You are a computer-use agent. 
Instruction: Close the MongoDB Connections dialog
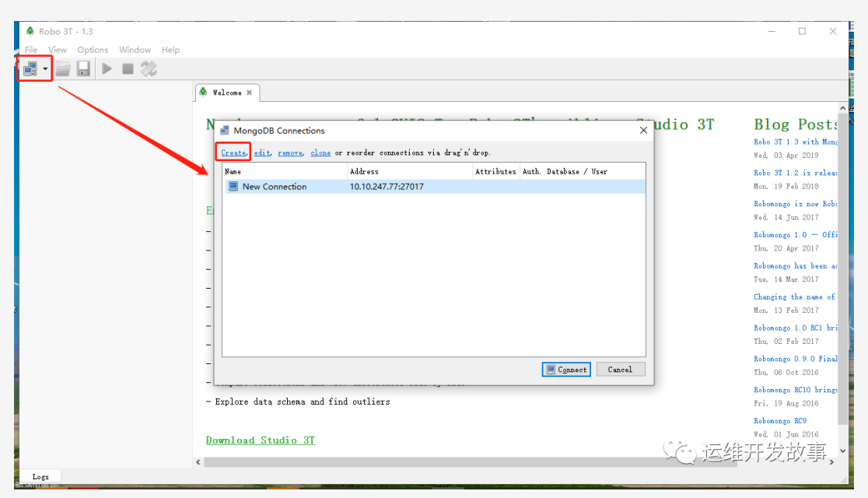coord(643,131)
